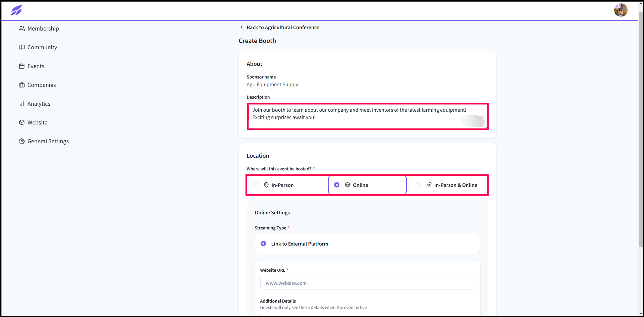Open the Analytics menu item

(x=39, y=104)
